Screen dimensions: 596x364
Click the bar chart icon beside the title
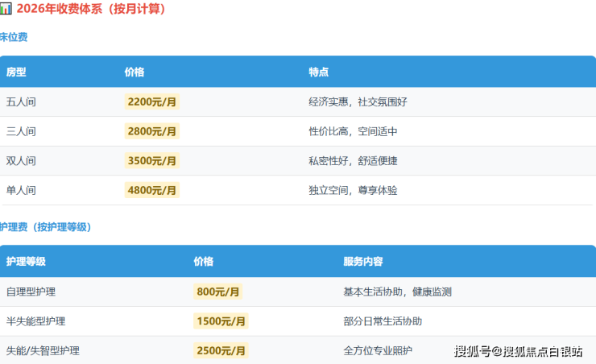click(x=6, y=9)
